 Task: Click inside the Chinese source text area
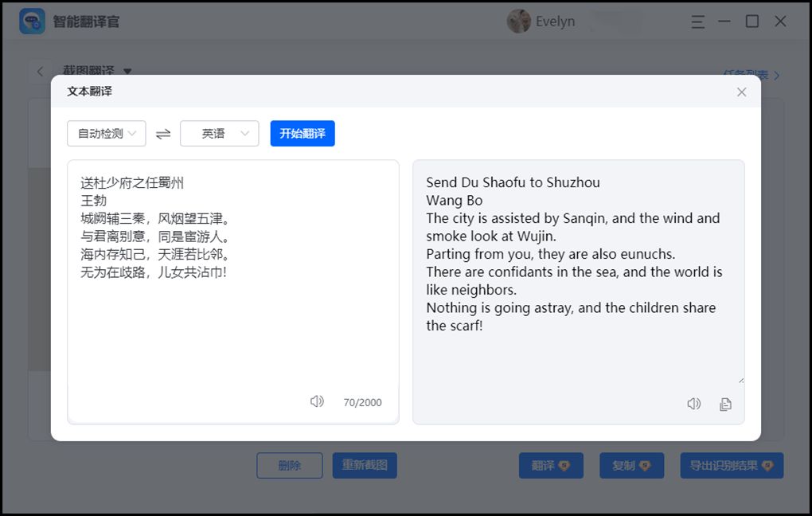coord(232,334)
